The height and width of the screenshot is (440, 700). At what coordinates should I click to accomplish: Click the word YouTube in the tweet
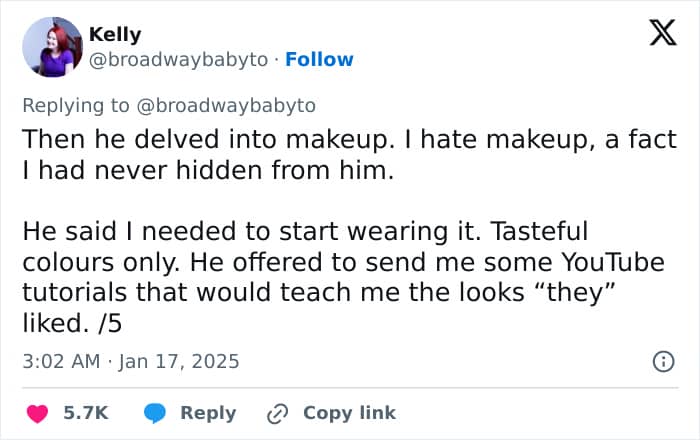click(613, 262)
